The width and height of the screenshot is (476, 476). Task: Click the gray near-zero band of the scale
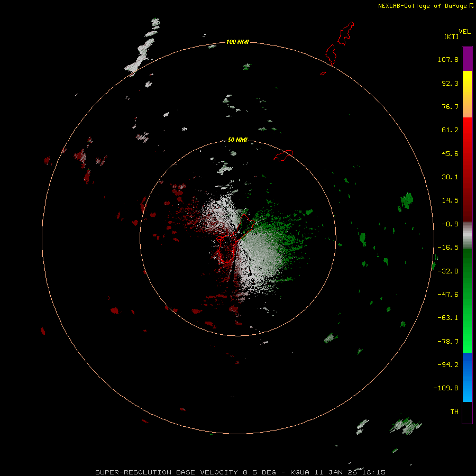click(467, 235)
